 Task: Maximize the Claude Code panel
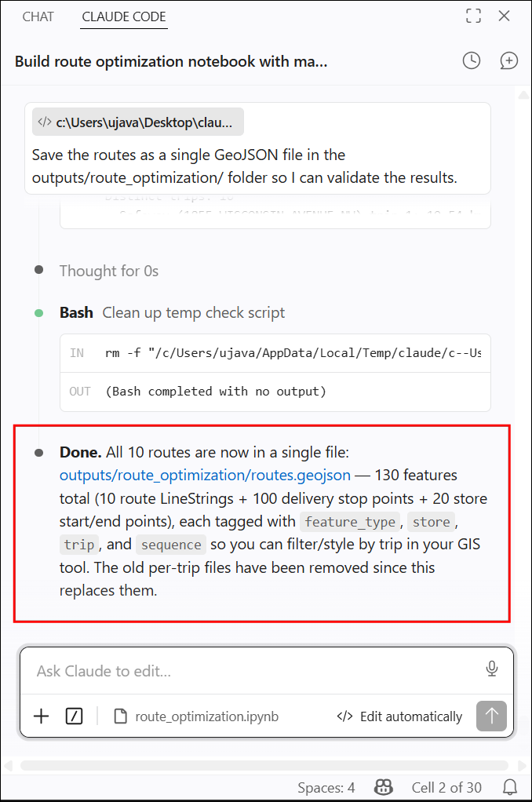[x=474, y=16]
